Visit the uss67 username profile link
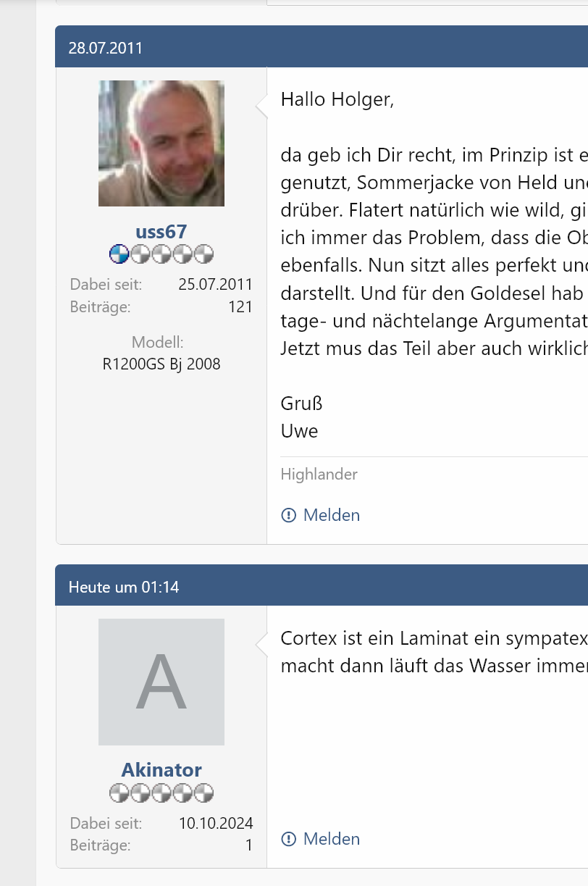Image resolution: width=588 pixels, height=886 pixels. pyautogui.click(x=161, y=232)
